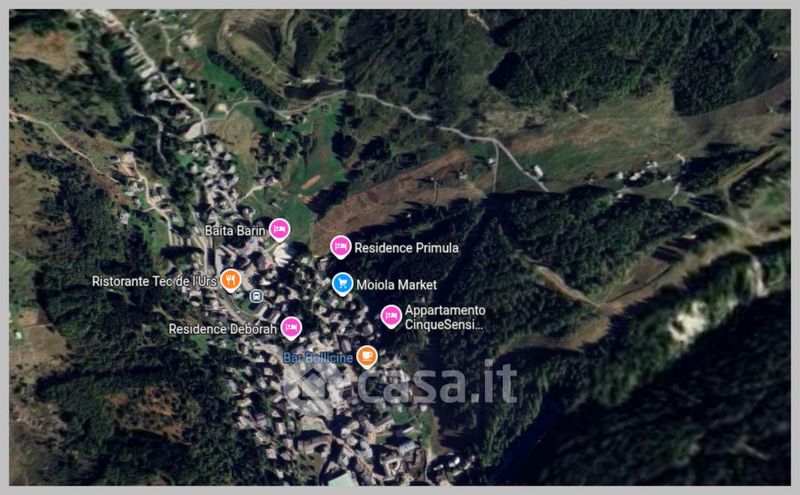Open the Moiola Market shopping cart pin
This screenshot has height=495, width=800.
point(342,284)
